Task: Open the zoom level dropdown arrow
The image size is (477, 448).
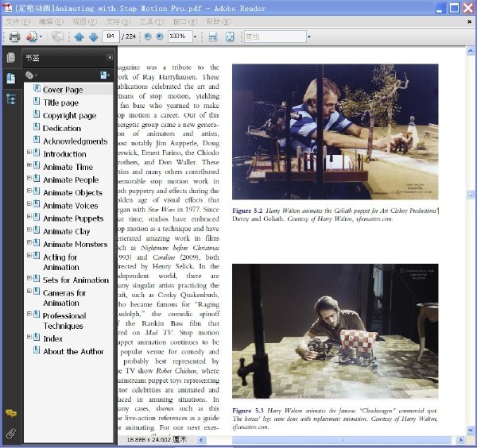Action: point(195,37)
